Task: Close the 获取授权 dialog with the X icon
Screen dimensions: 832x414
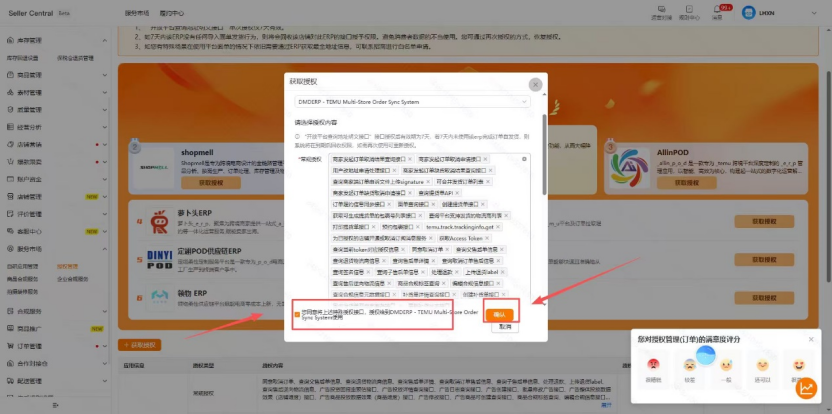Action: click(535, 84)
